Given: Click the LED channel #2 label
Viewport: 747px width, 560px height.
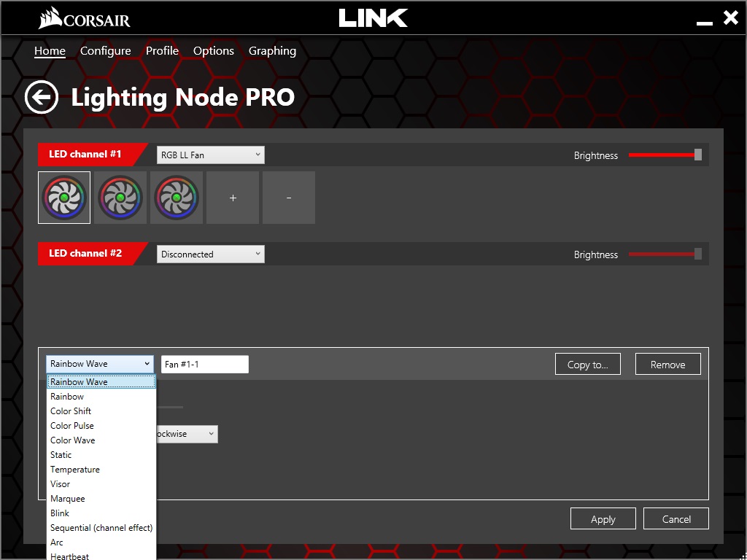Looking at the screenshot, I should [85, 253].
